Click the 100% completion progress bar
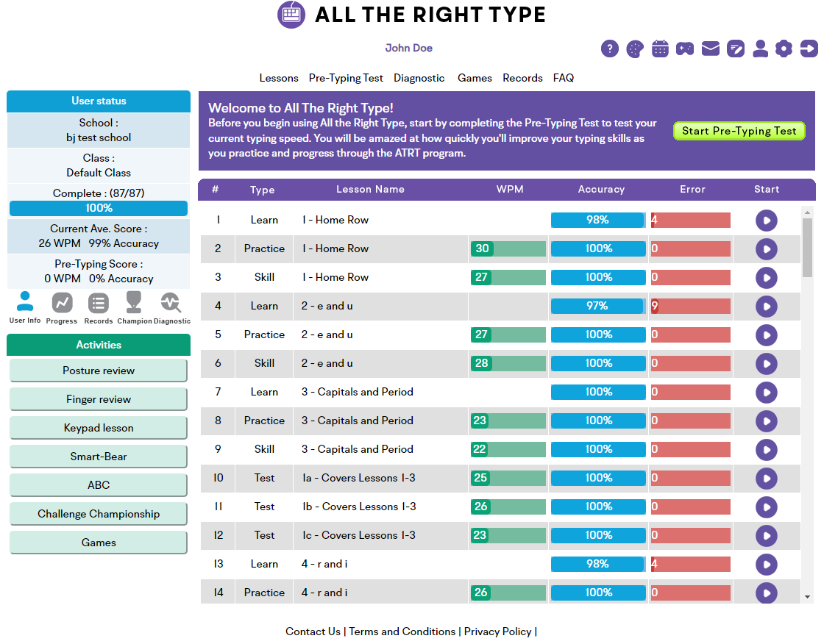Image resolution: width=824 pixels, height=644 pixels. pos(99,208)
